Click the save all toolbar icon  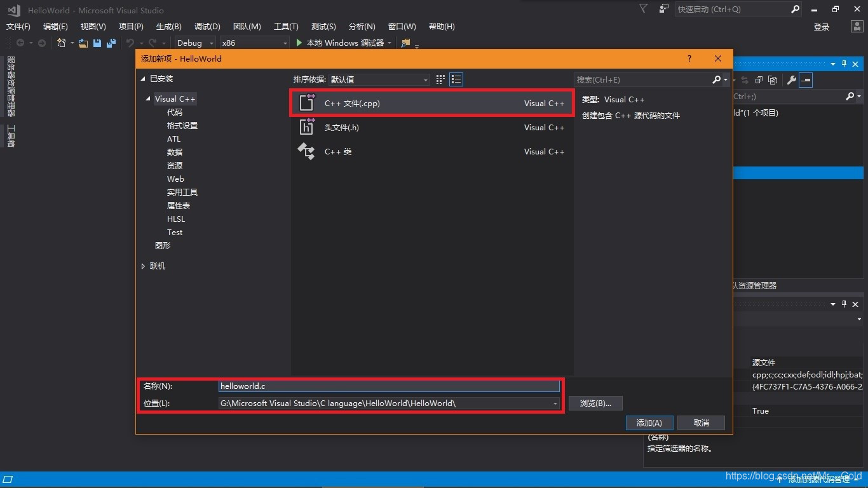(111, 43)
